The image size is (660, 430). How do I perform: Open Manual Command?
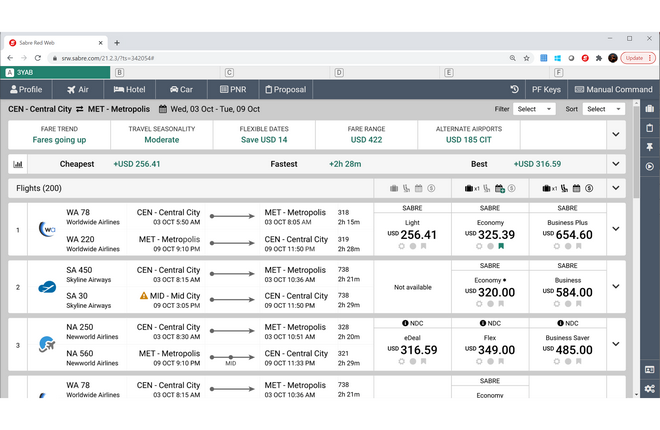pos(613,89)
